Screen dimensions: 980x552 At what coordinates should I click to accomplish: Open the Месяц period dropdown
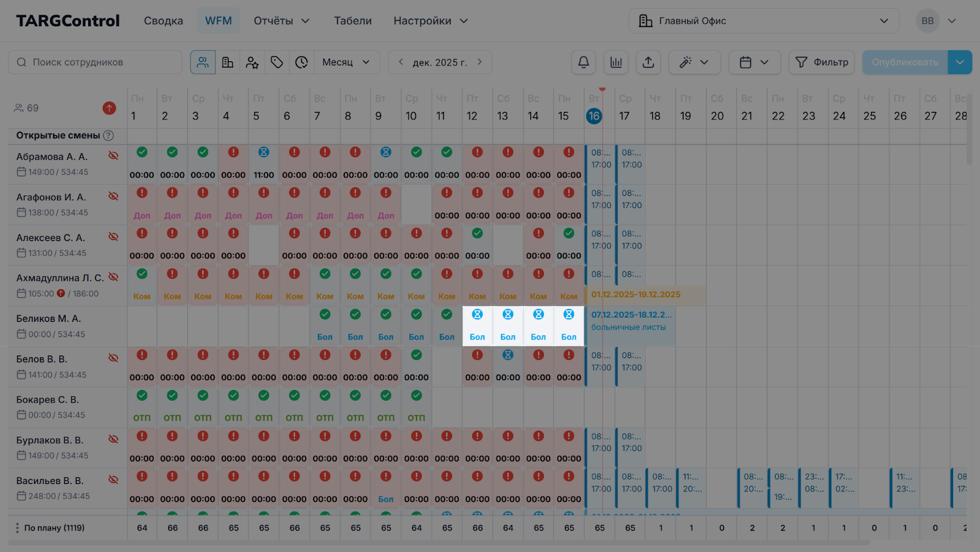[346, 62]
